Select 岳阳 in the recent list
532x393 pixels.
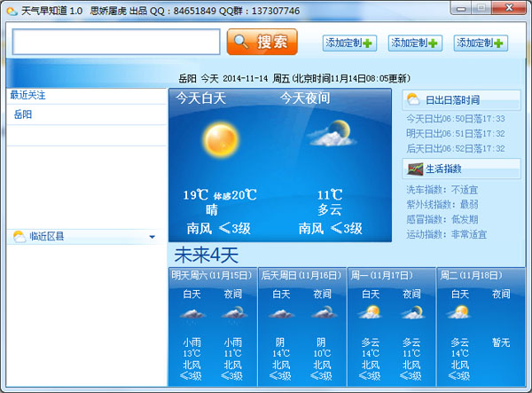click(23, 114)
